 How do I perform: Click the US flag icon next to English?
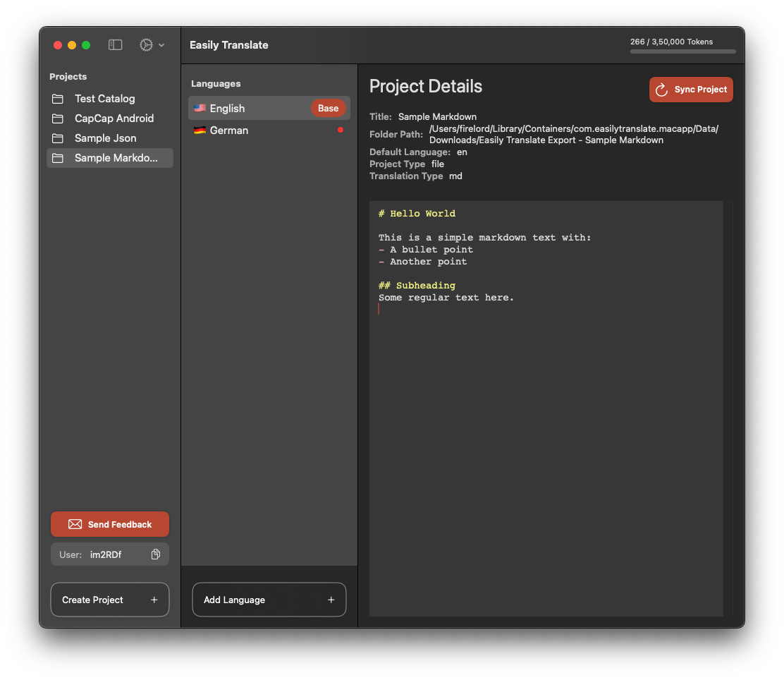coord(200,108)
